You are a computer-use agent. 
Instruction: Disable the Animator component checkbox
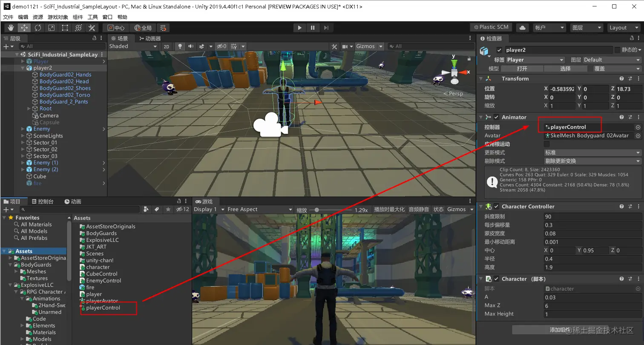497,117
